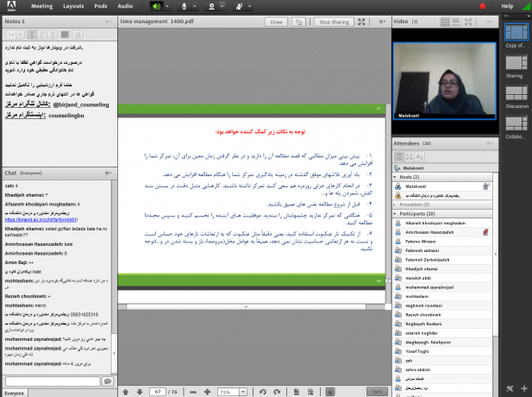Switch video pod to grid view
The image size is (532, 397).
(x=445, y=22)
